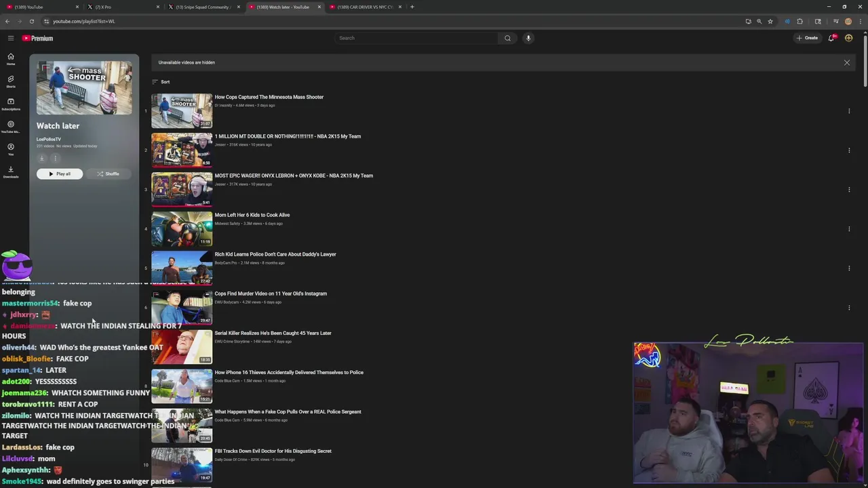Open the Chrome profile avatar
This screenshot has width=868, height=488.
point(848,21)
